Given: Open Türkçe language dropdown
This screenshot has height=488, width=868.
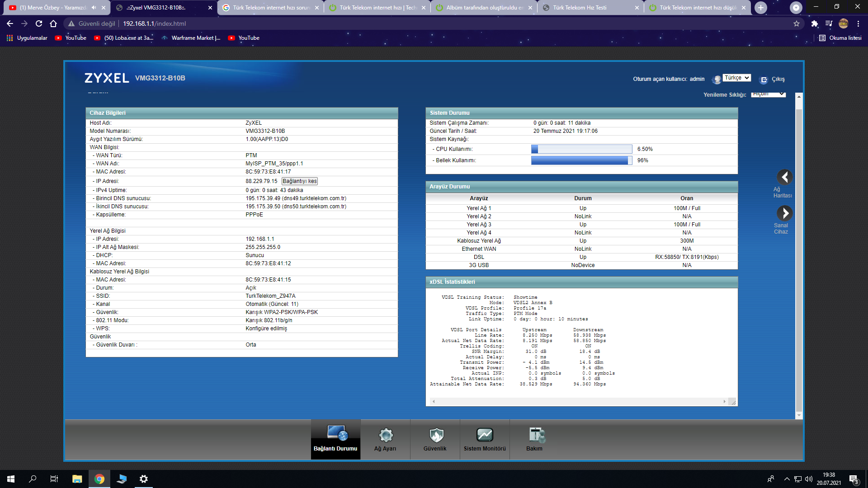Looking at the screenshot, I should point(736,78).
